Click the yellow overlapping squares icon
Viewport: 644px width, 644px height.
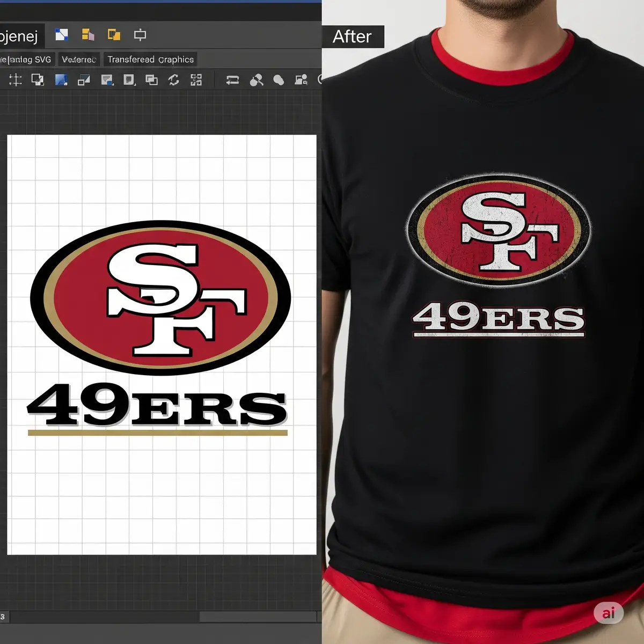click(x=114, y=35)
